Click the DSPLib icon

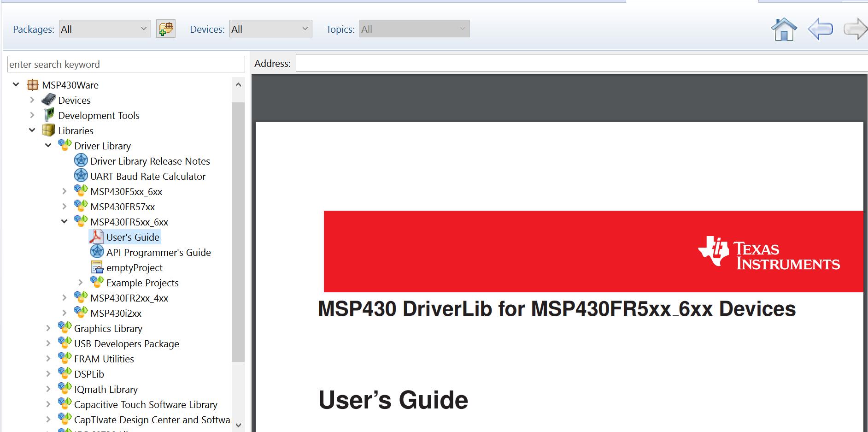[65, 373]
